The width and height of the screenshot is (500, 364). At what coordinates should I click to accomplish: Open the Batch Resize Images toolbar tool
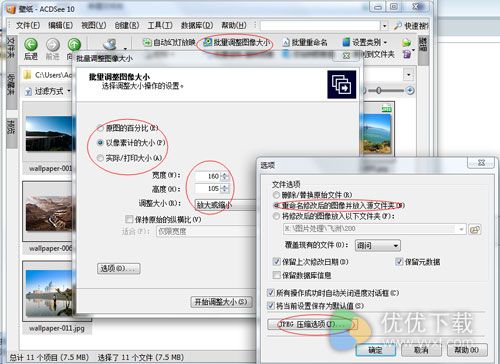(x=236, y=42)
